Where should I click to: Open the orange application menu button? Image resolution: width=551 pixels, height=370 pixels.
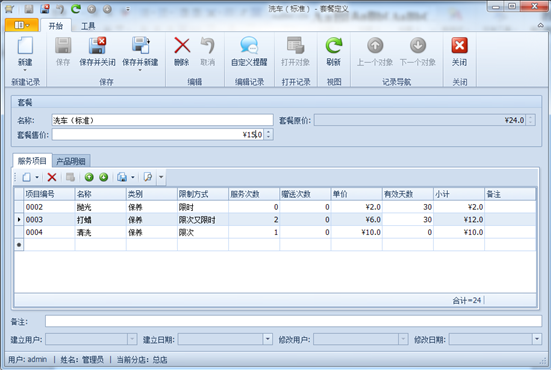[22, 25]
